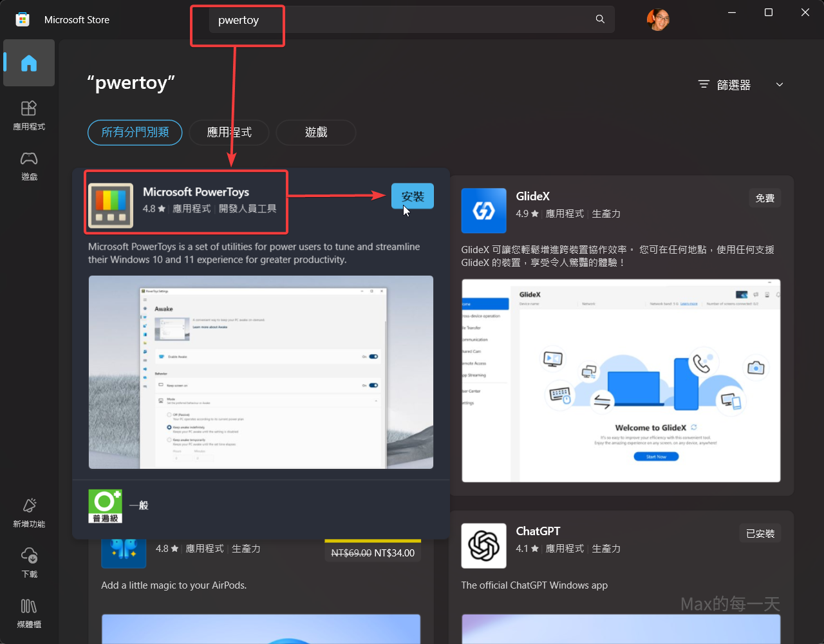Viewport: 824px width, 644px height.
Task: Open the Downloads (下載) sidebar section
Action: coord(29,562)
